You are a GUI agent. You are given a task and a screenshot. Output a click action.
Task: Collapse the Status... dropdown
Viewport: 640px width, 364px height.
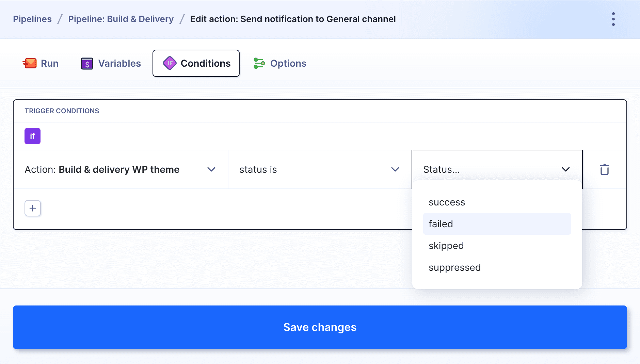tap(497, 169)
